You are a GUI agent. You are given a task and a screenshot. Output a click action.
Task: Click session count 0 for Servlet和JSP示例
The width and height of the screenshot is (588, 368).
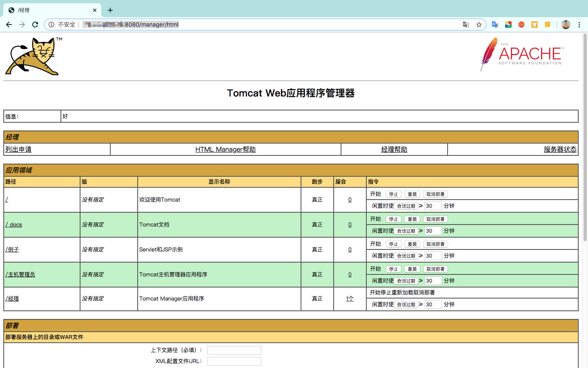pyautogui.click(x=350, y=249)
